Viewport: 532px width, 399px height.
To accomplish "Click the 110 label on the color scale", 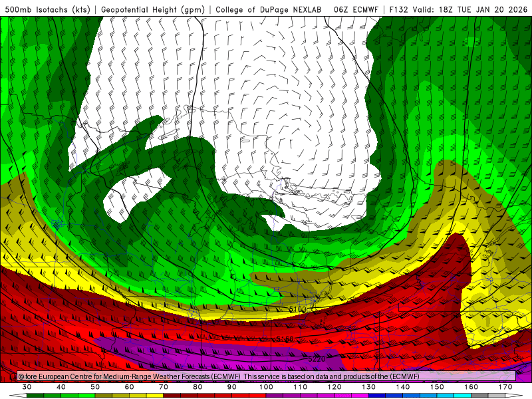I will [301, 387].
